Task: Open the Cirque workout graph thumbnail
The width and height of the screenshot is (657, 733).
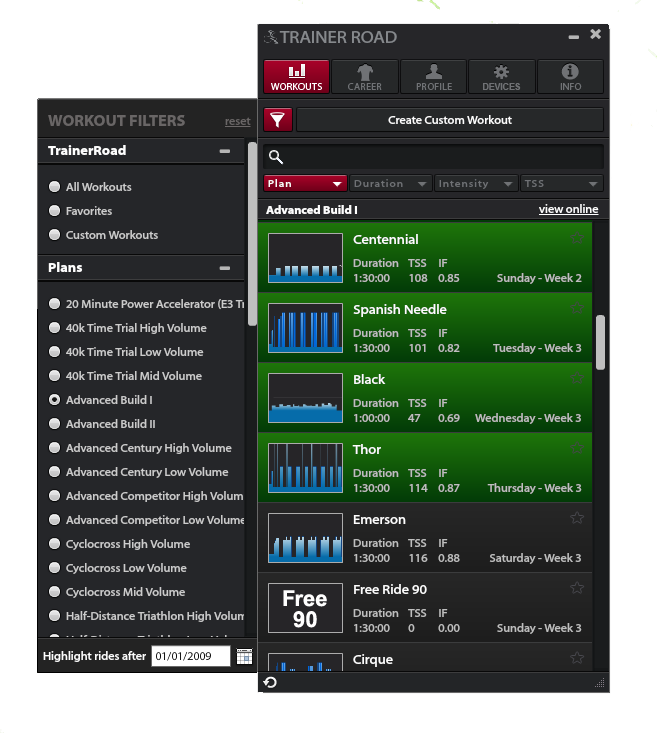Action: 305,662
